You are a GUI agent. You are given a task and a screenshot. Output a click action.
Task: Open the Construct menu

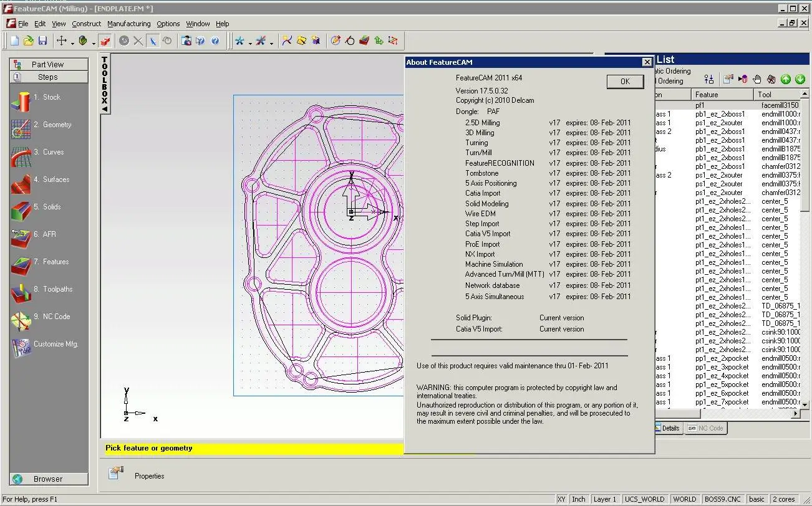[x=86, y=24]
